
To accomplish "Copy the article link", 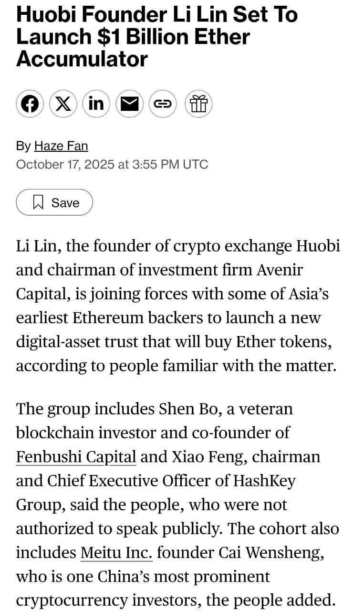I will pos(163,104).
